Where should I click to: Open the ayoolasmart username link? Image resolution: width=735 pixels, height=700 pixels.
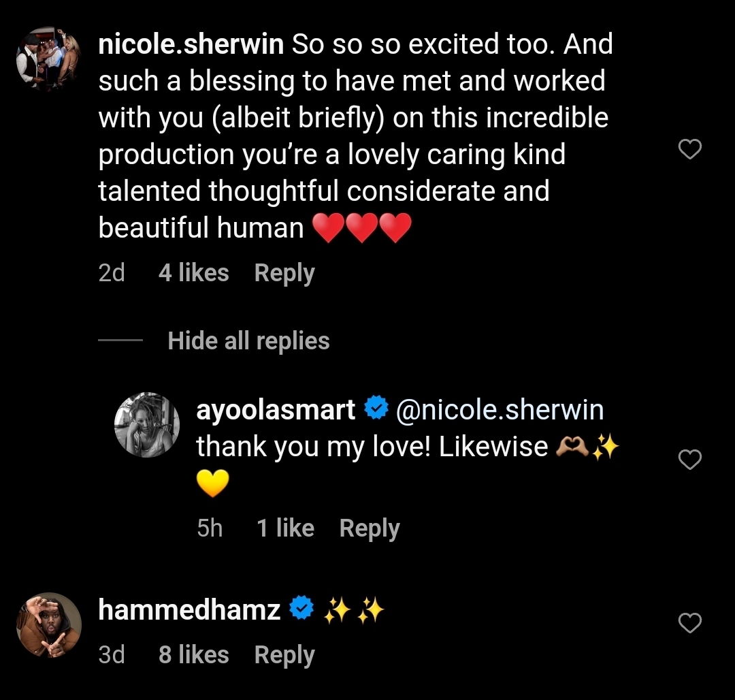[x=276, y=410]
